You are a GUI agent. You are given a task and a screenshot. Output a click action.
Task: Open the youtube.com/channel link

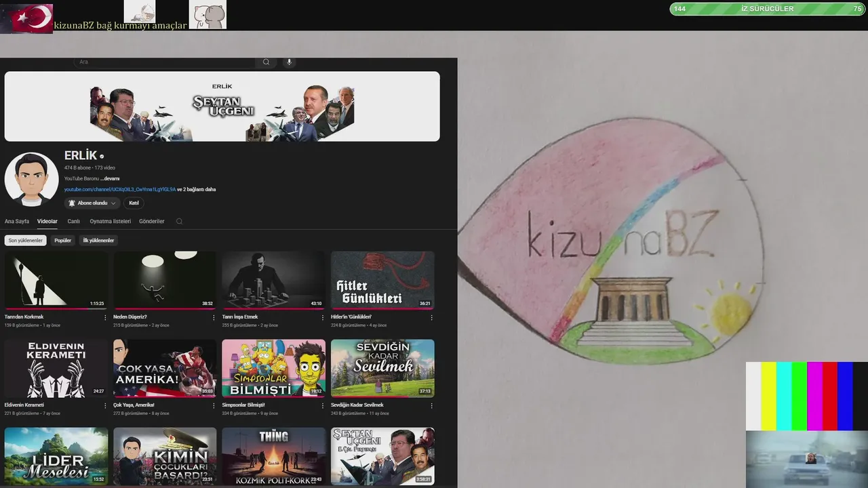(x=120, y=190)
